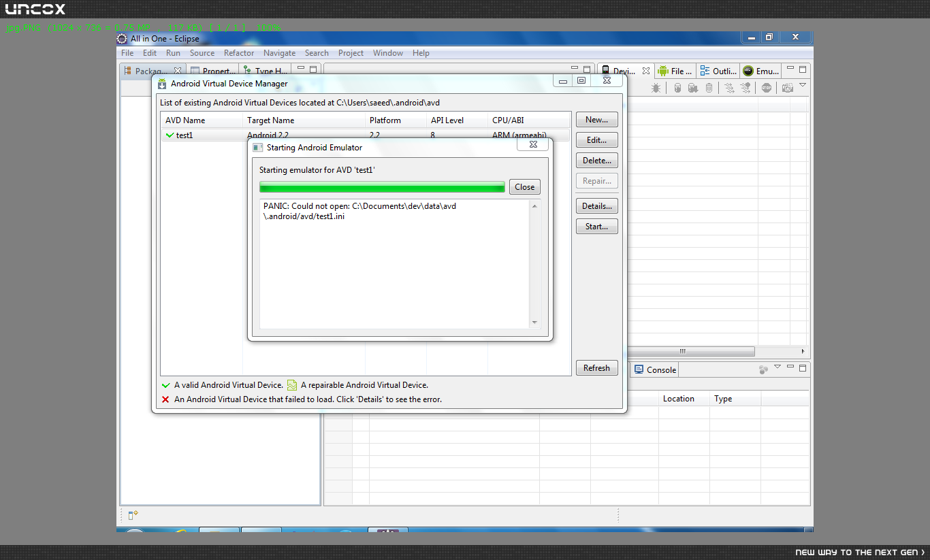Click the Delete... button in AVD Manager

(x=597, y=161)
